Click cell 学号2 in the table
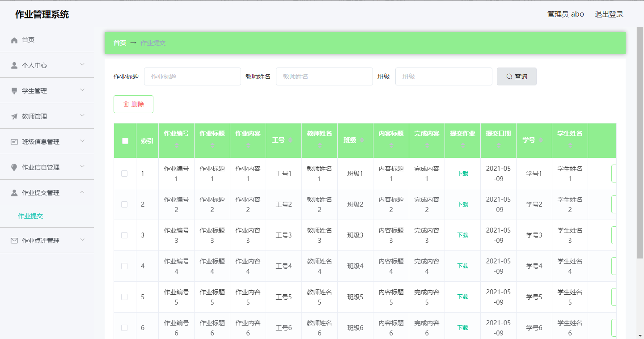This screenshot has width=644, height=339. tap(534, 204)
